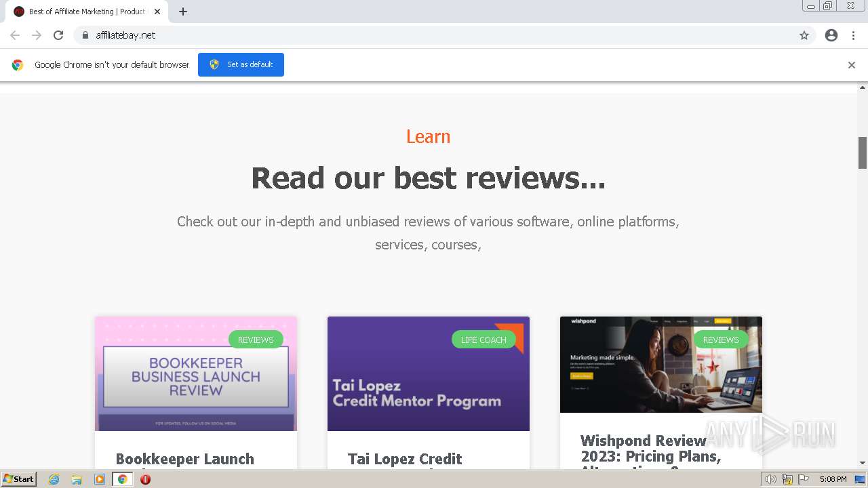868x488 pixels.
Task: Go forward to the next page
Action: [37, 35]
